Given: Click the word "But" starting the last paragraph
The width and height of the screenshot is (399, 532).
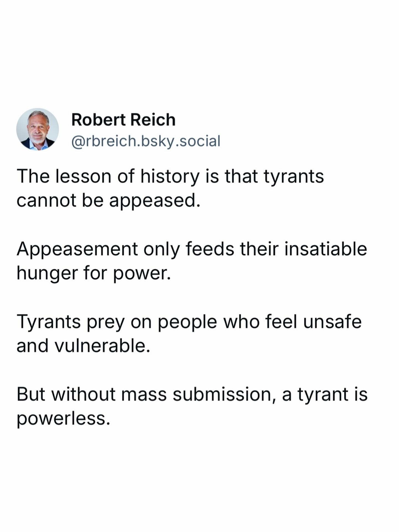Looking at the screenshot, I should (x=30, y=394).
